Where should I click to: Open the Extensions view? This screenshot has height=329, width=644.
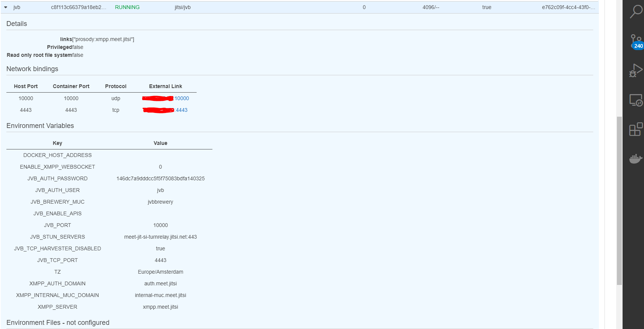pyautogui.click(x=636, y=129)
